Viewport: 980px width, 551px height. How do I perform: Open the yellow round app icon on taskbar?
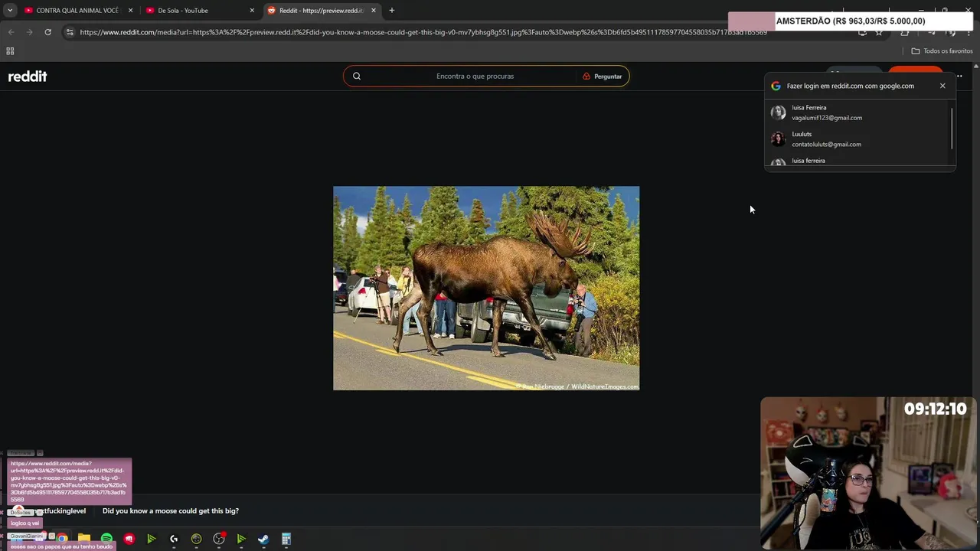tap(196, 539)
